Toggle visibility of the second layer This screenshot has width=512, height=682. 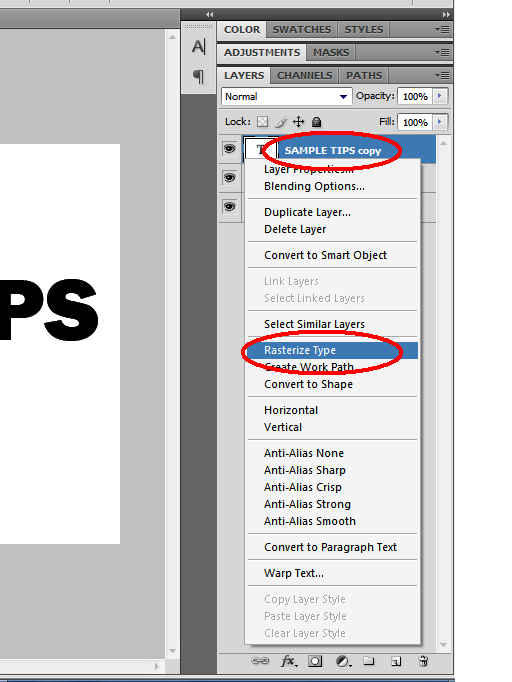click(x=229, y=177)
